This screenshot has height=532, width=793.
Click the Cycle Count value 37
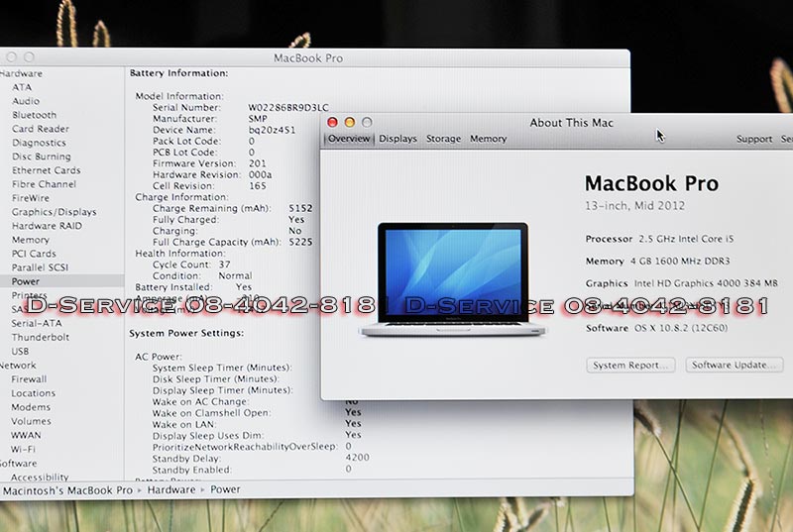(x=225, y=265)
